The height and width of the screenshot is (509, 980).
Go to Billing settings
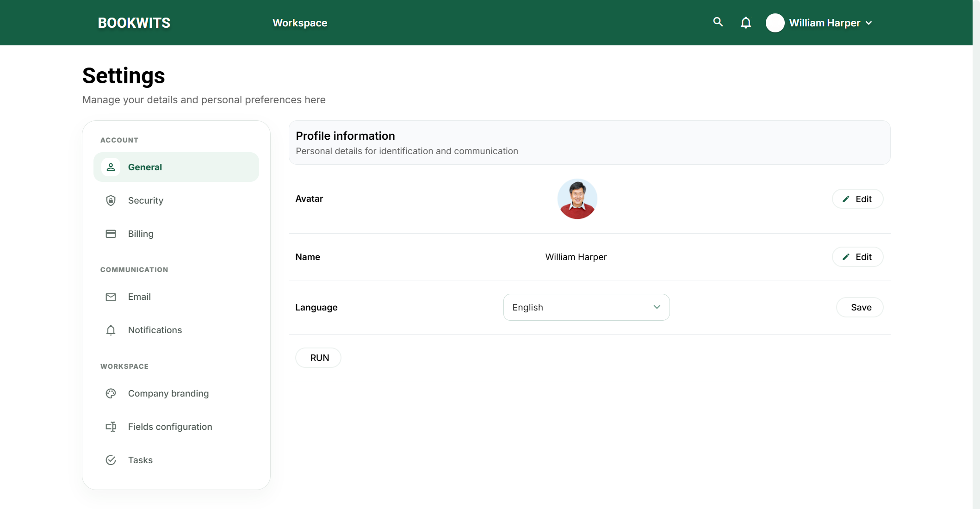coord(176,234)
